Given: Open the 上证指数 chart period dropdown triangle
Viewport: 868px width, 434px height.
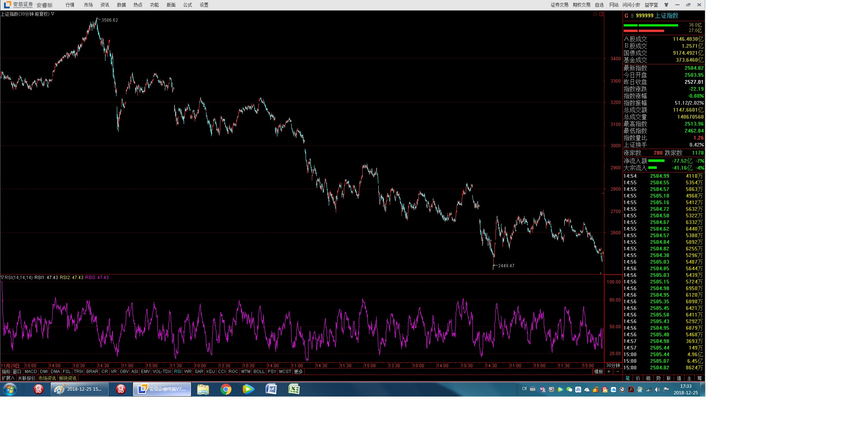Looking at the screenshot, I should (x=53, y=14).
